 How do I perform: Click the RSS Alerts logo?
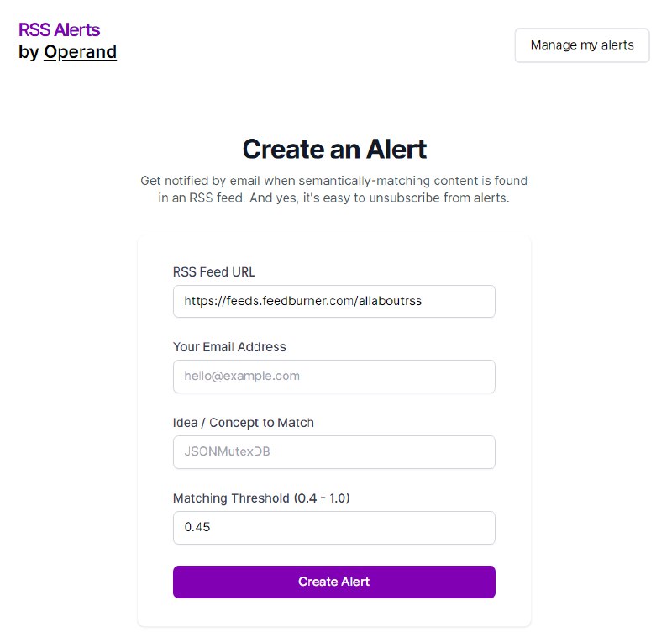[60, 29]
